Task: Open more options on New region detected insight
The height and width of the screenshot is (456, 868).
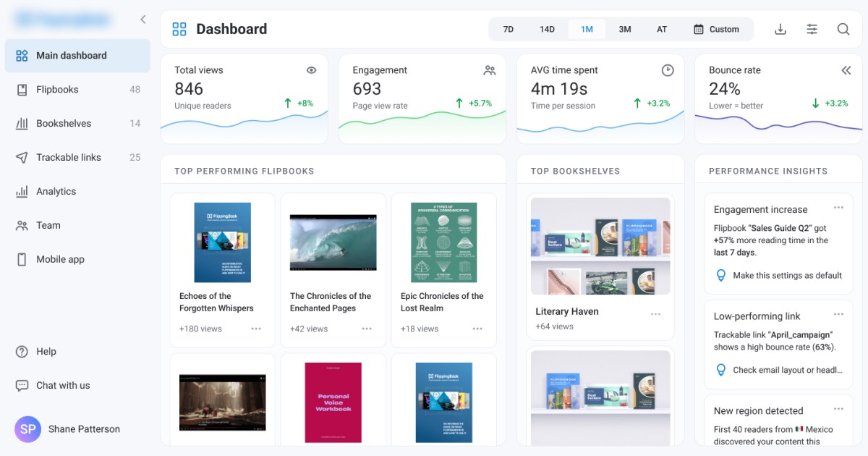Action: click(838, 409)
